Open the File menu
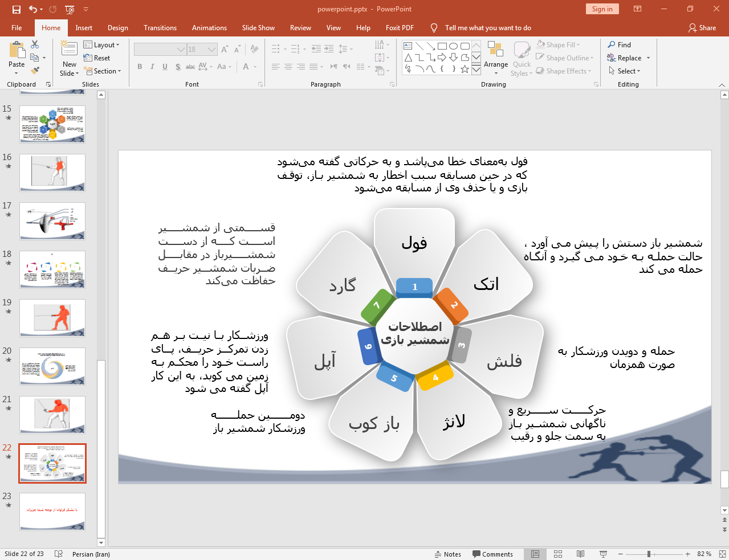 17,28
